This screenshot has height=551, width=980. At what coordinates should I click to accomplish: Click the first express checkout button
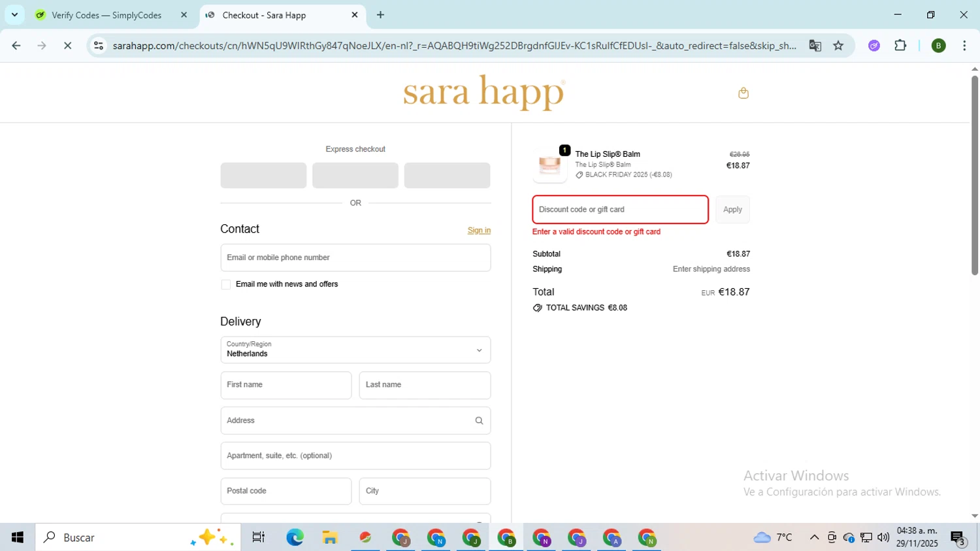pyautogui.click(x=263, y=175)
